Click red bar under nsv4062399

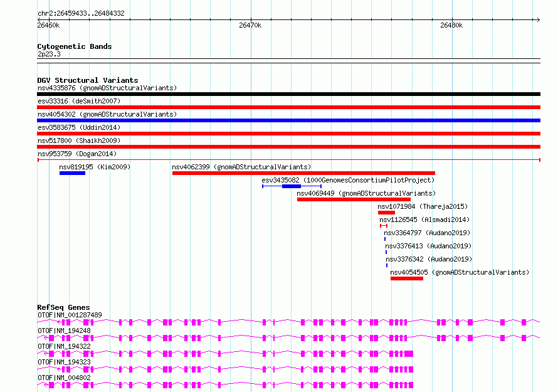pos(303,173)
